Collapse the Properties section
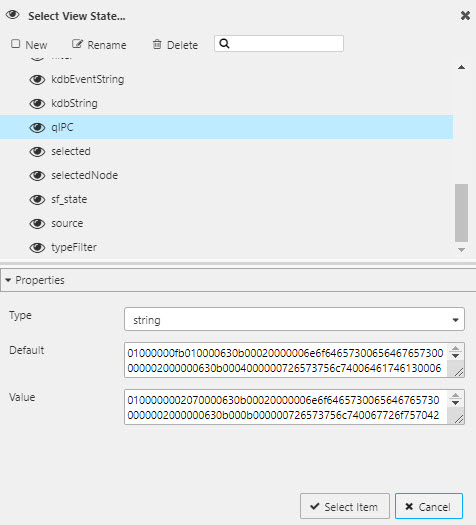Screen dimensions: 476x525 (8, 280)
